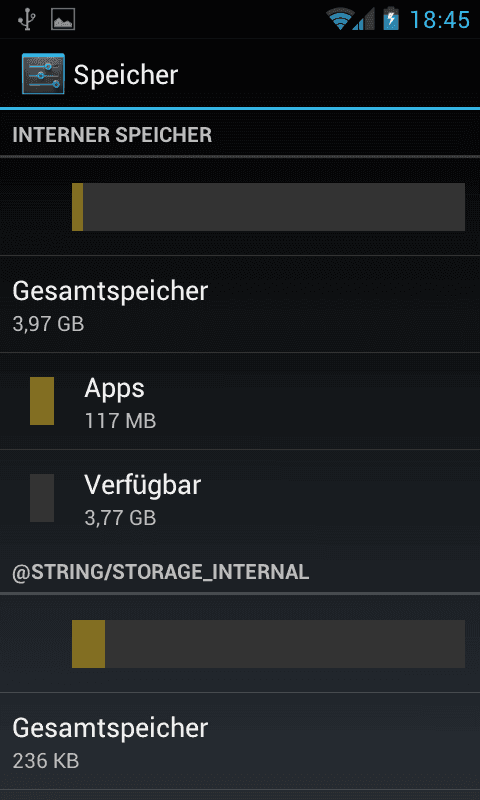Tap the yellow segment of first usage bar
This screenshot has width=480, height=800.
(x=78, y=207)
